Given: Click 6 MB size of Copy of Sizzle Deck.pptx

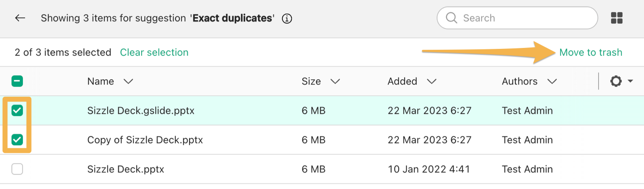Looking at the screenshot, I should click(x=313, y=140).
